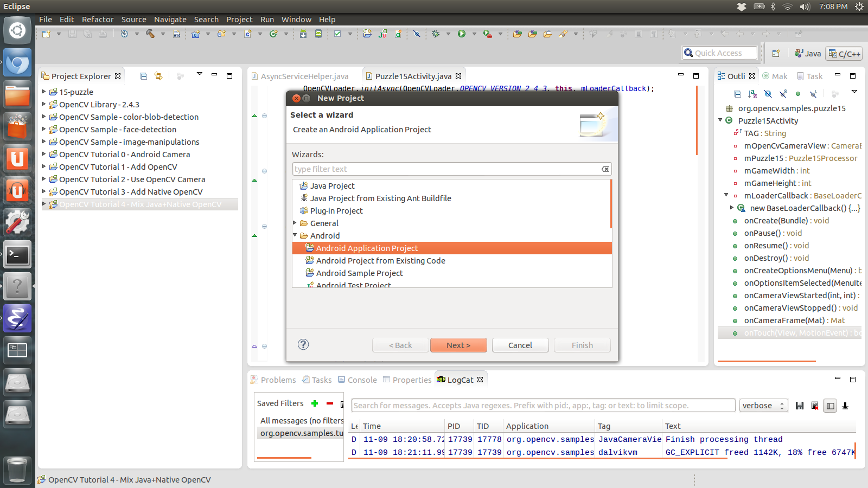
Task: Click the hammer Build icon in toolbar
Action: 150,34
